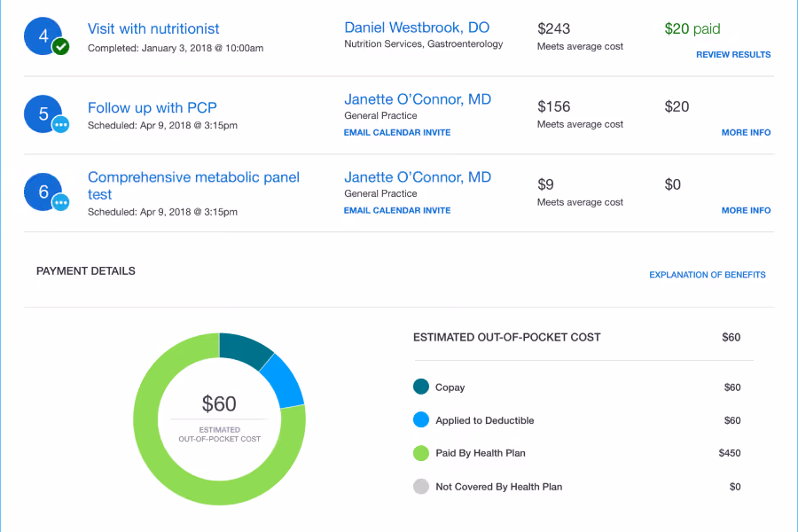Click More Info for metabolic panel test
The width and height of the screenshot is (798, 532).
(x=746, y=210)
